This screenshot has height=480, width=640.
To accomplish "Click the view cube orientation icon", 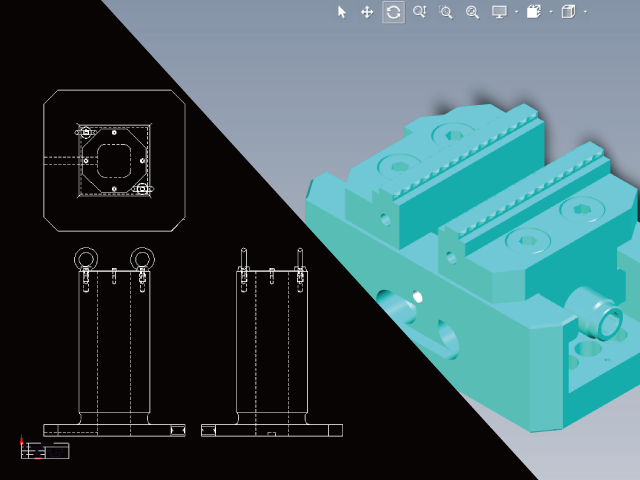I will coord(568,12).
